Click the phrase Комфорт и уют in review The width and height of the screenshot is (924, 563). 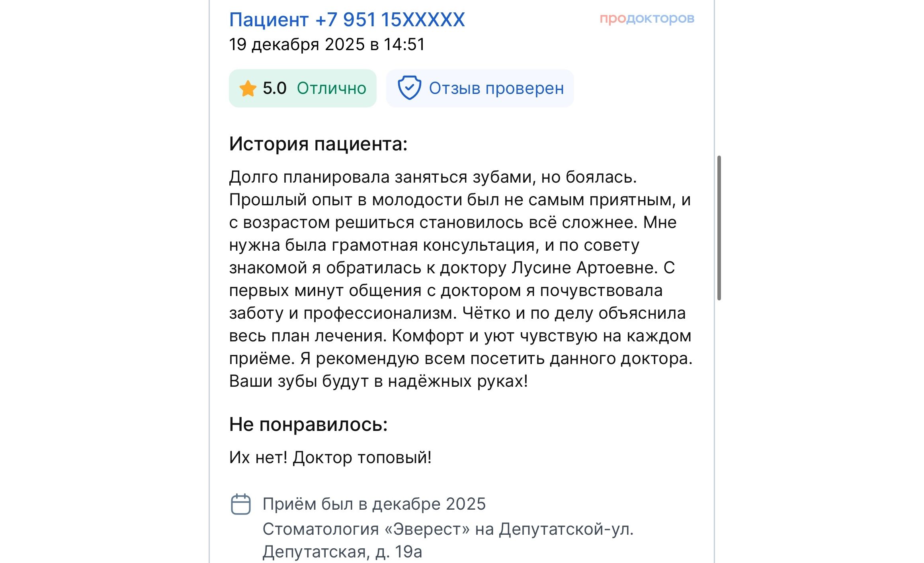(435, 336)
